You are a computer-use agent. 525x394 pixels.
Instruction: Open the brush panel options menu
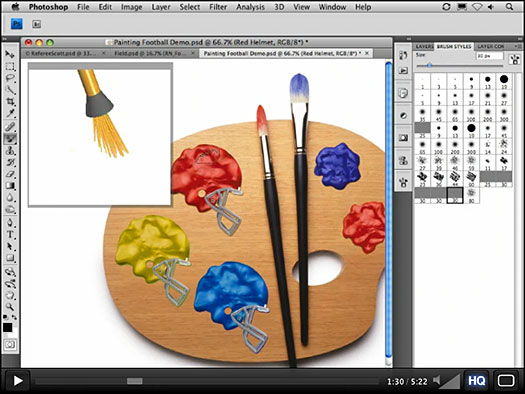[x=519, y=46]
